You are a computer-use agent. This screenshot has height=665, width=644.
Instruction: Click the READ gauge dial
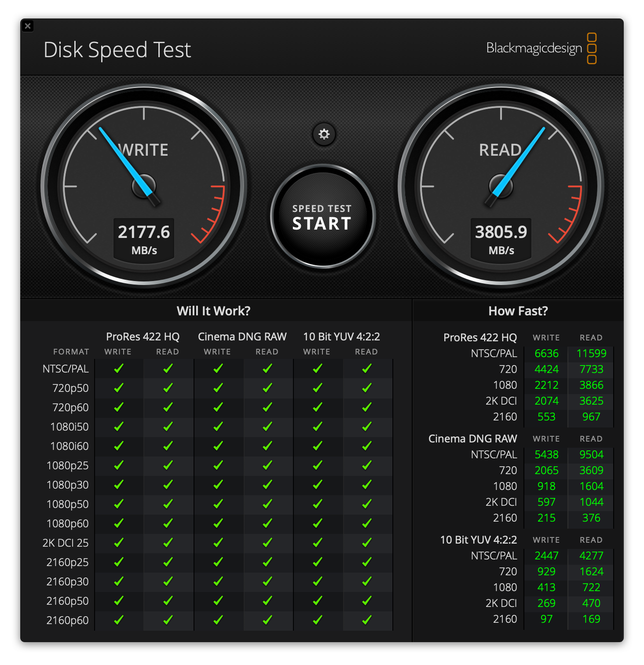point(501,186)
